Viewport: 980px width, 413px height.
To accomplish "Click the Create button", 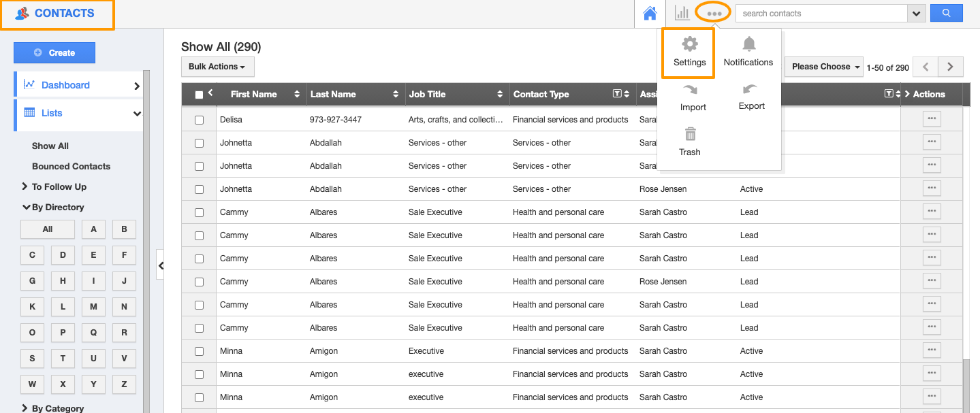I will [54, 52].
